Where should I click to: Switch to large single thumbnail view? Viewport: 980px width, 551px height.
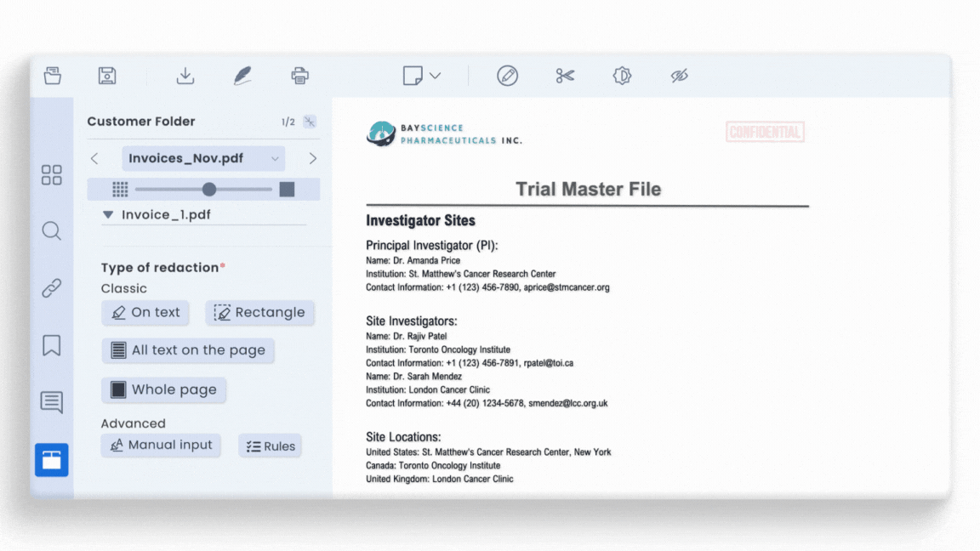pyautogui.click(x=287, y=190)
